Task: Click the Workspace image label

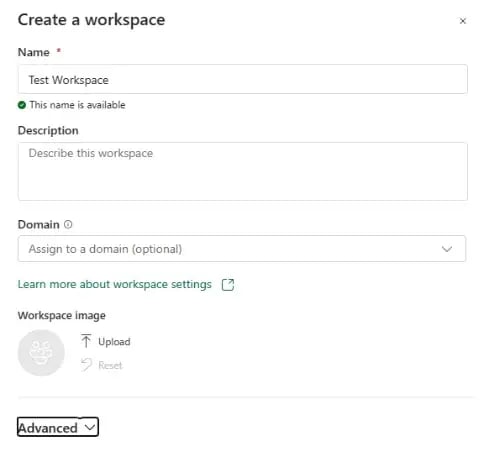Action: coord(62,315)
